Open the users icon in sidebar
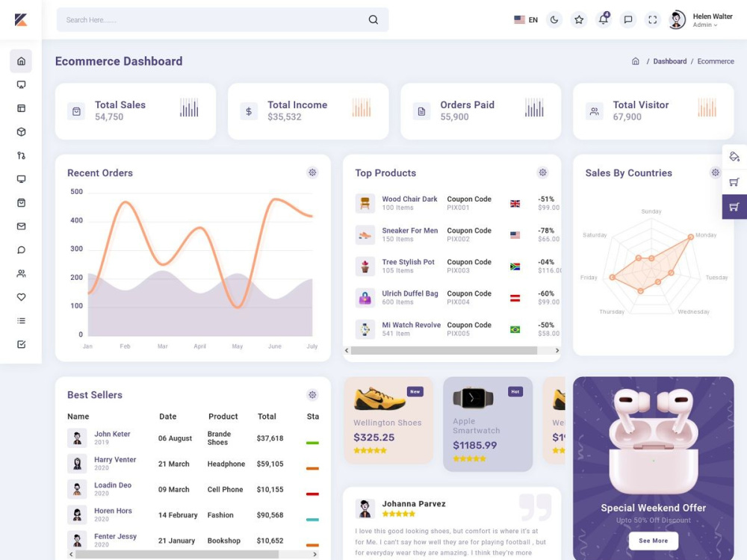The image size is (747, 560). [x=21, y=273]
